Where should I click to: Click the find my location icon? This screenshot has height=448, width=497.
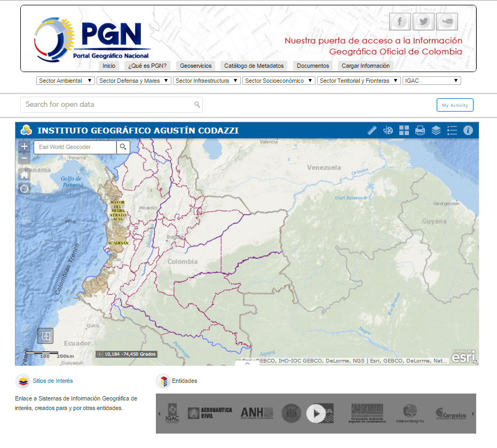point(24,188)
